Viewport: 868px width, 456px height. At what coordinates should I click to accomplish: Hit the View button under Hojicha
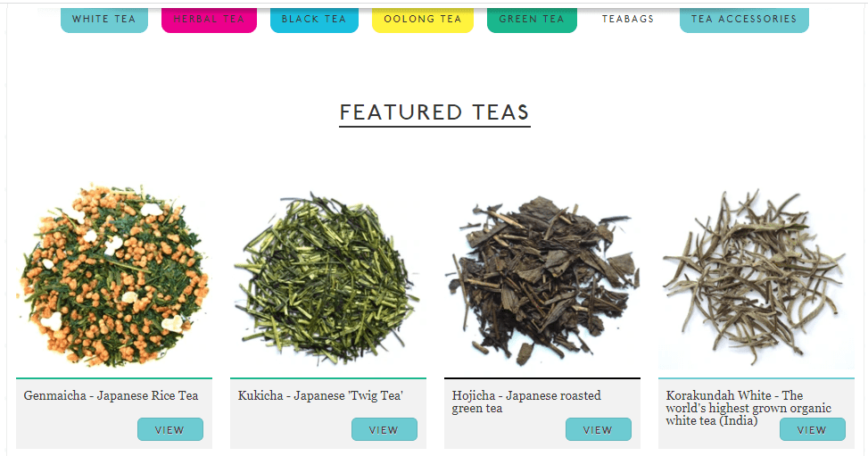(x=599, y=429)
